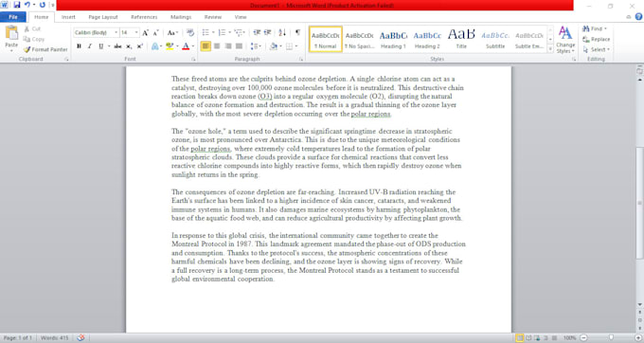Click the Save icon in Quick Access Toolbar

tap(17, 5)
